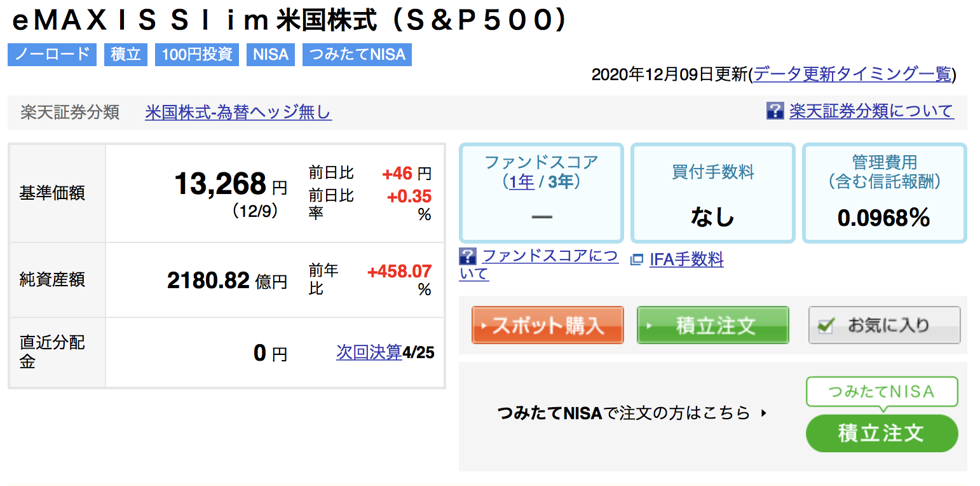980x486 pixels.
Task: Open the IFA手数料 link
Action: [x=686, y=260]
